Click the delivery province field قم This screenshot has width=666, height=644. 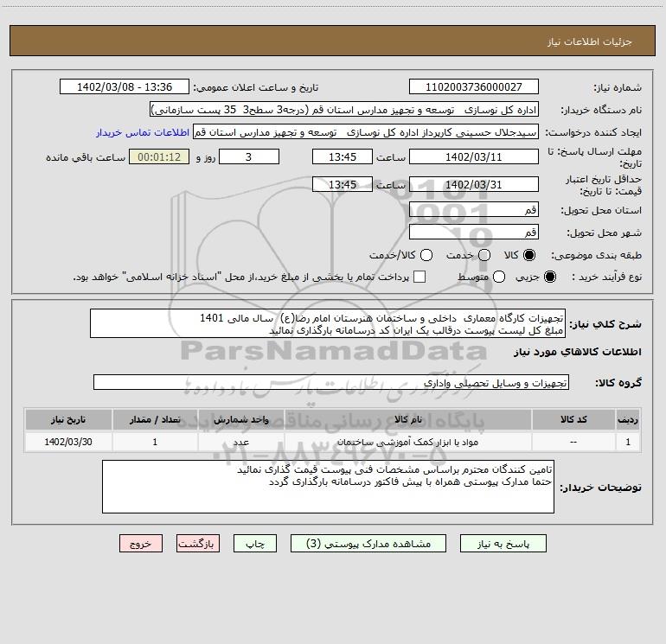click(x=474, y=209)
